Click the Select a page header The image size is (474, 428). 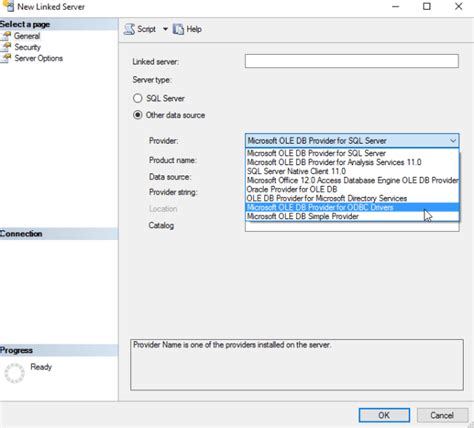(59, 24)
